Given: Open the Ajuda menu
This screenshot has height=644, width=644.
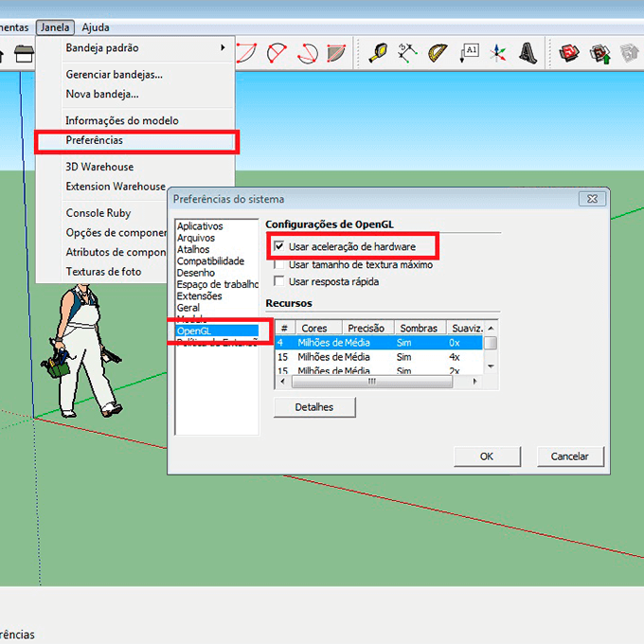Looking at the screenshot, I should (x=96, y=27).
